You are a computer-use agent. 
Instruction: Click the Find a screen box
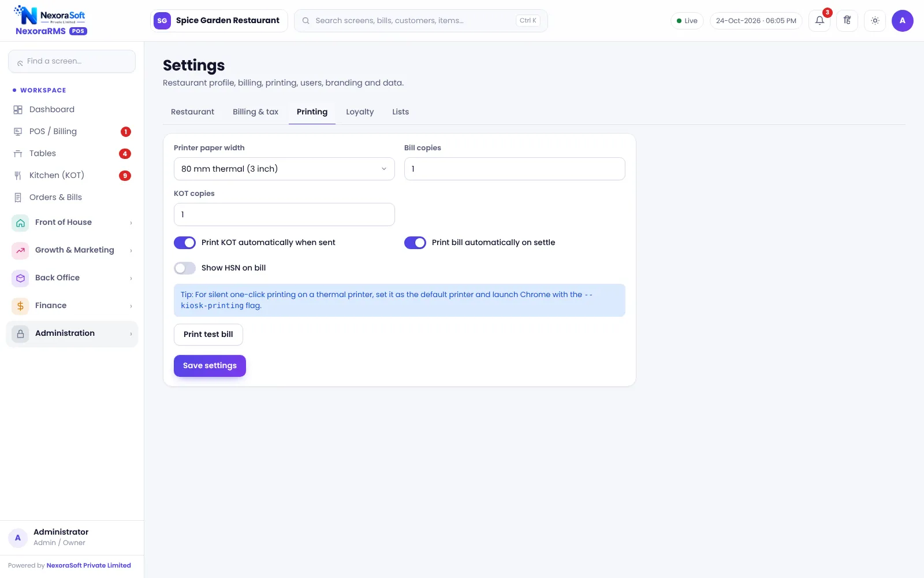(x=72, y=61)
